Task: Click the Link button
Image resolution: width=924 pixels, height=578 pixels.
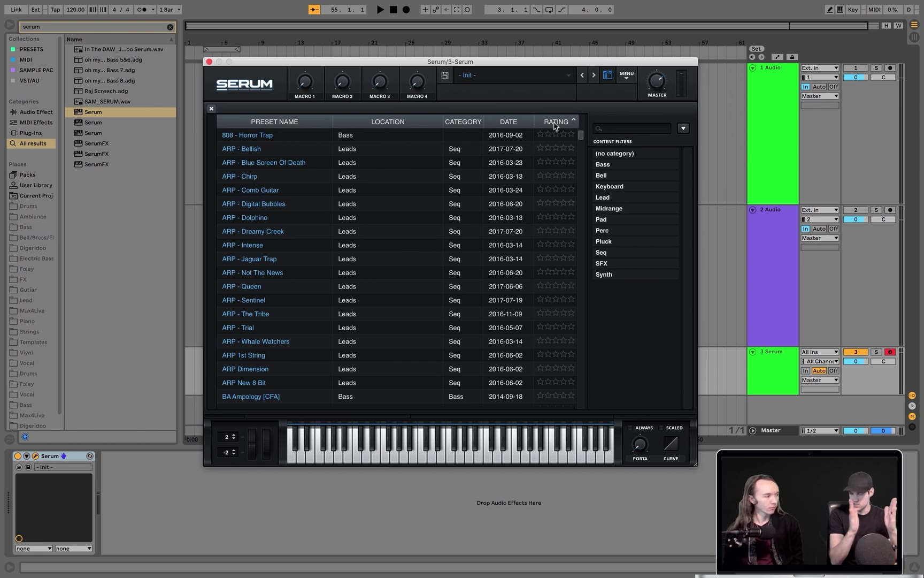Action: 16,10
